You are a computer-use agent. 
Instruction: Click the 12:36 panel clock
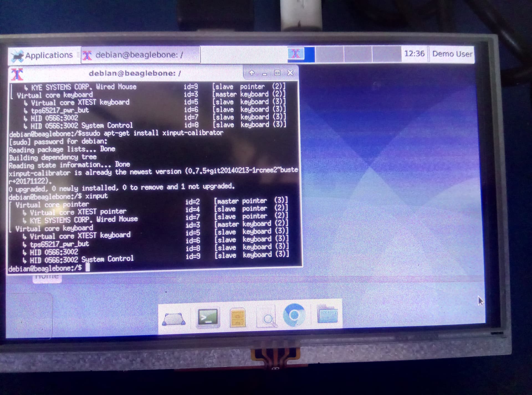click(414, 54)
